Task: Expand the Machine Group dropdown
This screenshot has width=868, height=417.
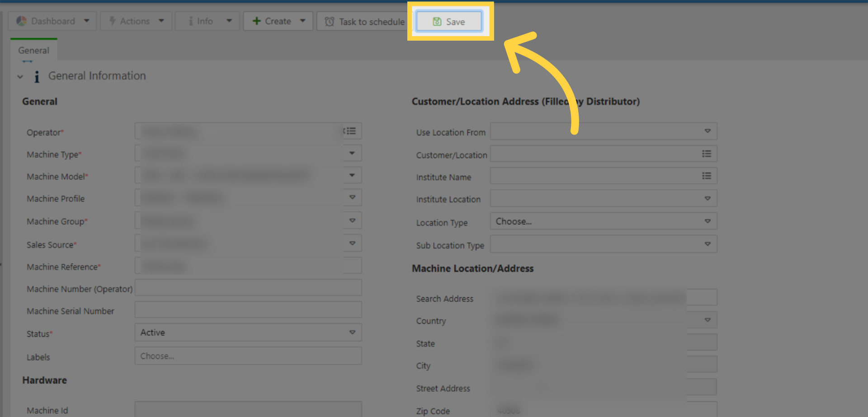Action: click(352, 220)
